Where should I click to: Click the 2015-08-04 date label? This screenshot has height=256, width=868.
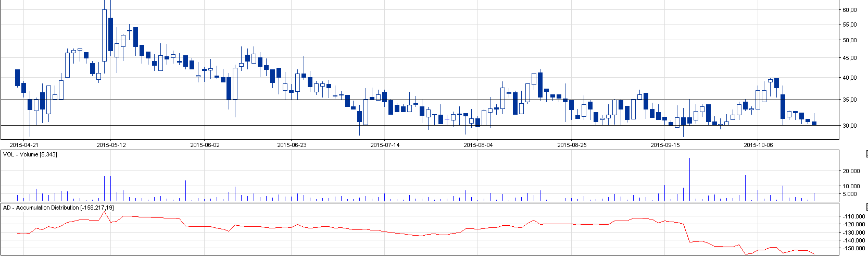[x=478, y=145]
